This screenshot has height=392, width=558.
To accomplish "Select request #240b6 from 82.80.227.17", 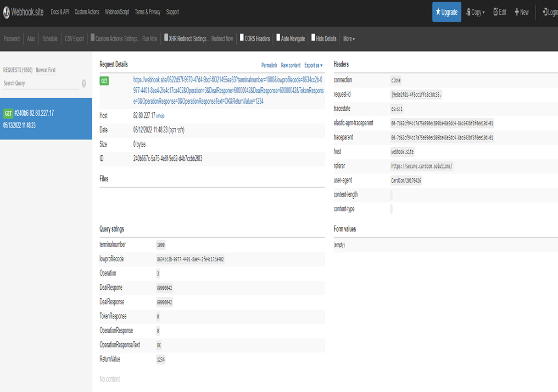I will (x=46, y=119).
